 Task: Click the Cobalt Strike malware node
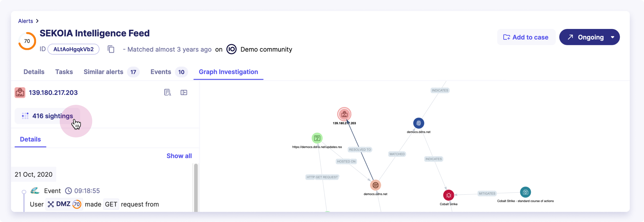pyautogui.click(x=449, y=195)
